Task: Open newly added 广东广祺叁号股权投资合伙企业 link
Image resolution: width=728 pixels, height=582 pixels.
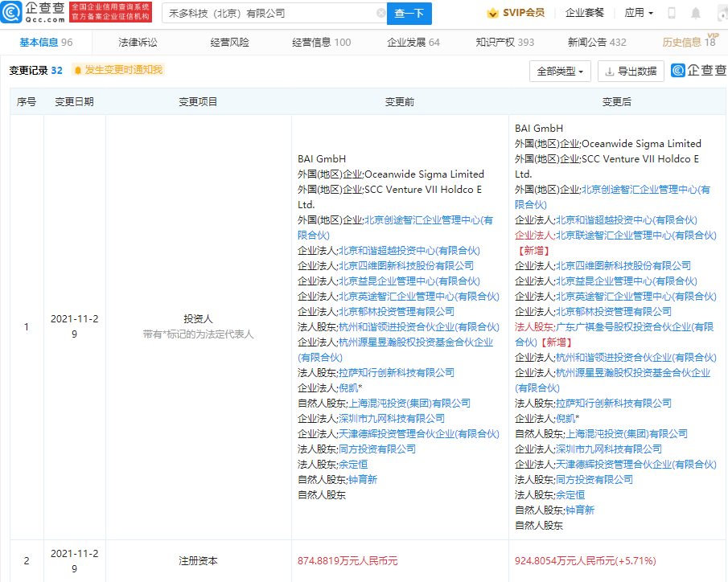Action: click(x=614, y=334)
